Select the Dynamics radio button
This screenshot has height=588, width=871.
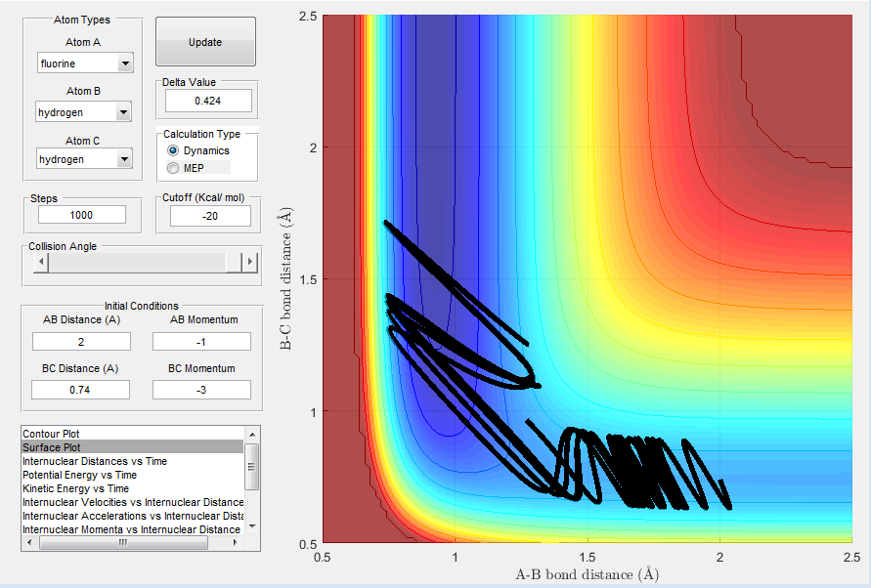point(173,150)
